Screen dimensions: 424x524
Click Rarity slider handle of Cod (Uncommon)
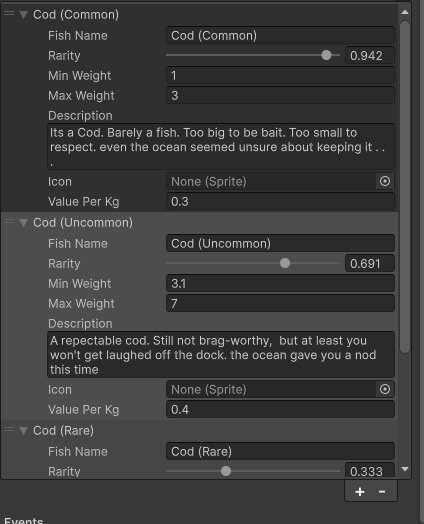(x=285, y=263)
